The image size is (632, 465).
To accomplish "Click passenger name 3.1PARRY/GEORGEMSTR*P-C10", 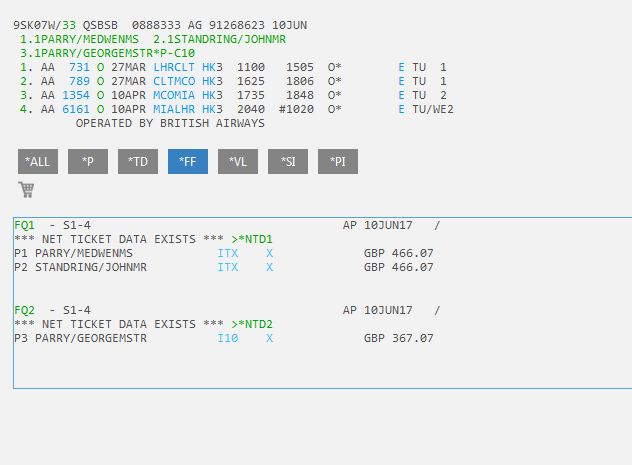I will (107, 53).
